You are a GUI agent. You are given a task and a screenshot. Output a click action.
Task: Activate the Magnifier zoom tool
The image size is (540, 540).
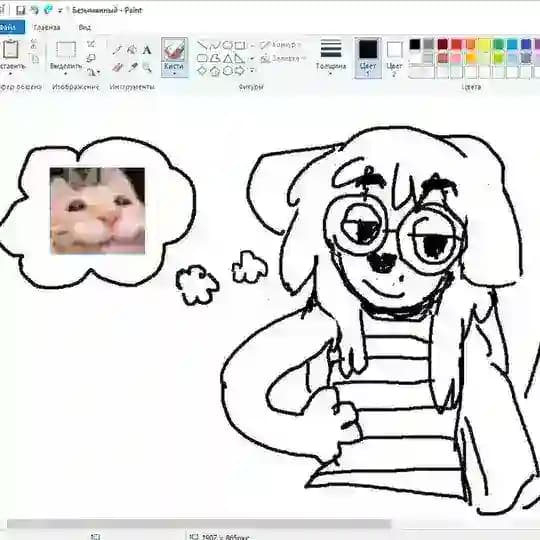click(147, 67)
